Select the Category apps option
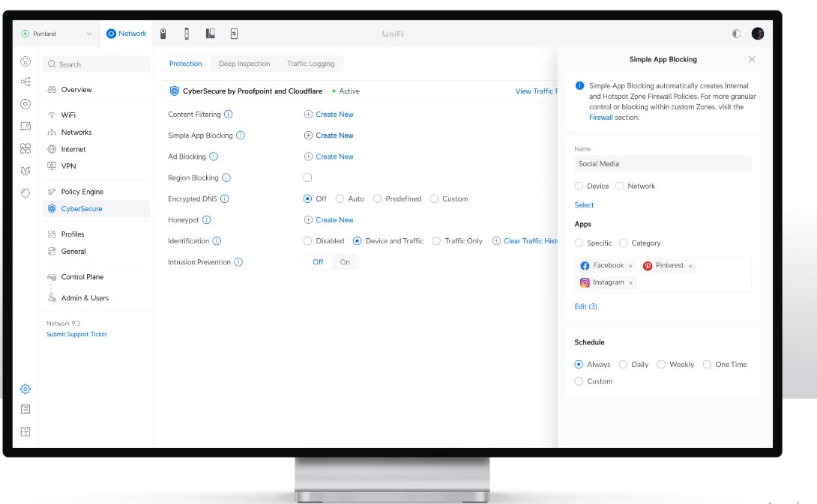The height and width of the screenshot is (504, 817). pyautogui.click(x=623, y=243)
